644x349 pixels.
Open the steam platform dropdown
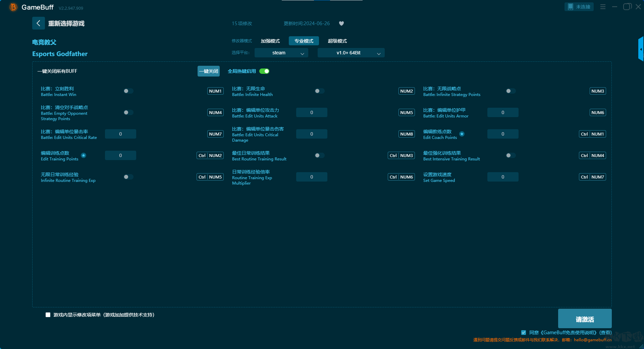281,53
